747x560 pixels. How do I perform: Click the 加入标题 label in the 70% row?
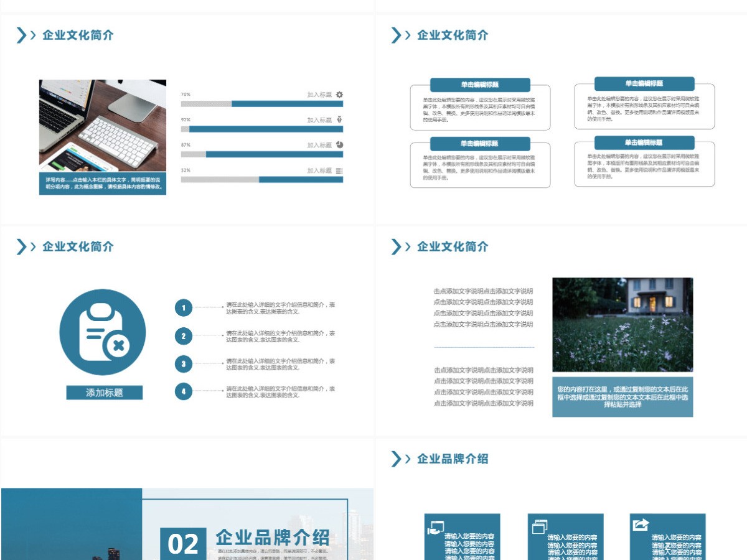coord(319,95)
